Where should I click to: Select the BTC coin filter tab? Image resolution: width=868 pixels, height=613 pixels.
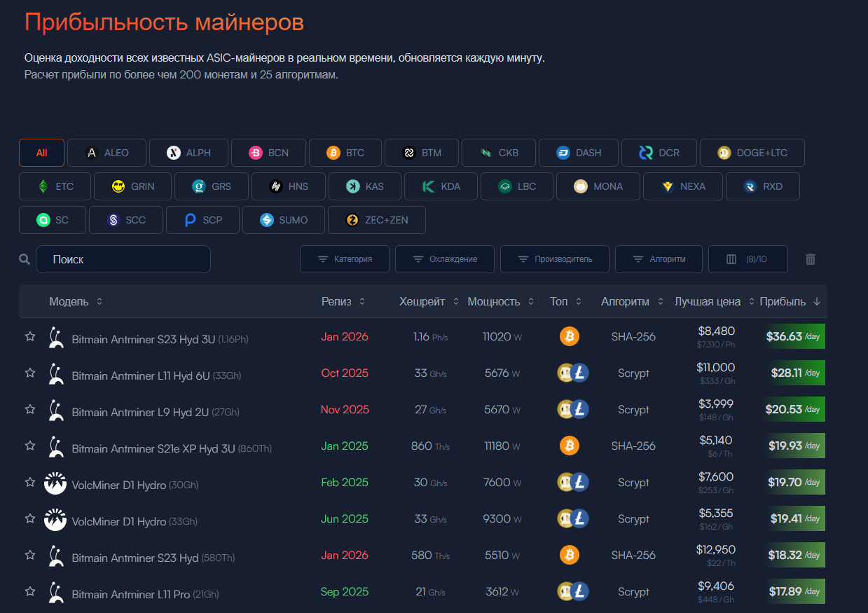345,153
